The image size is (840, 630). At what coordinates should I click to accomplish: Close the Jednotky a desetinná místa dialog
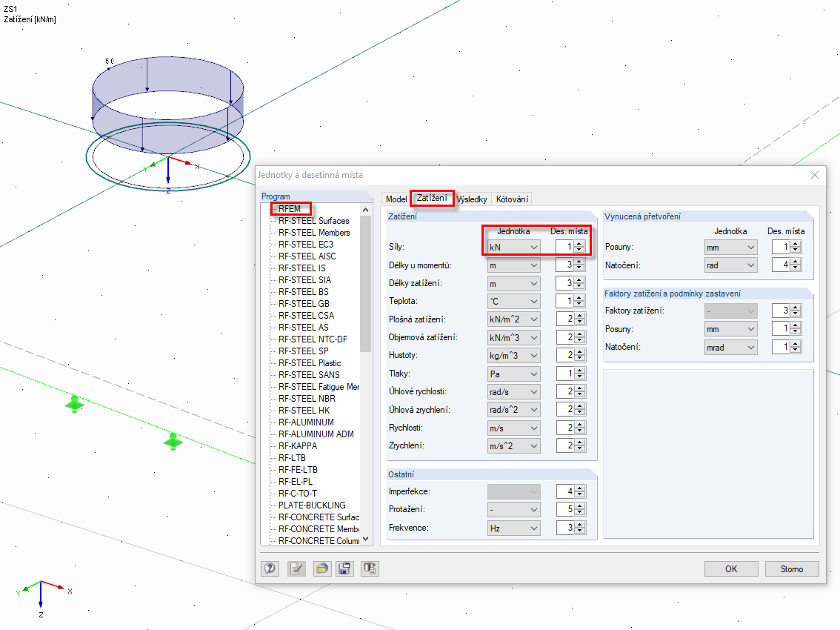815,175
